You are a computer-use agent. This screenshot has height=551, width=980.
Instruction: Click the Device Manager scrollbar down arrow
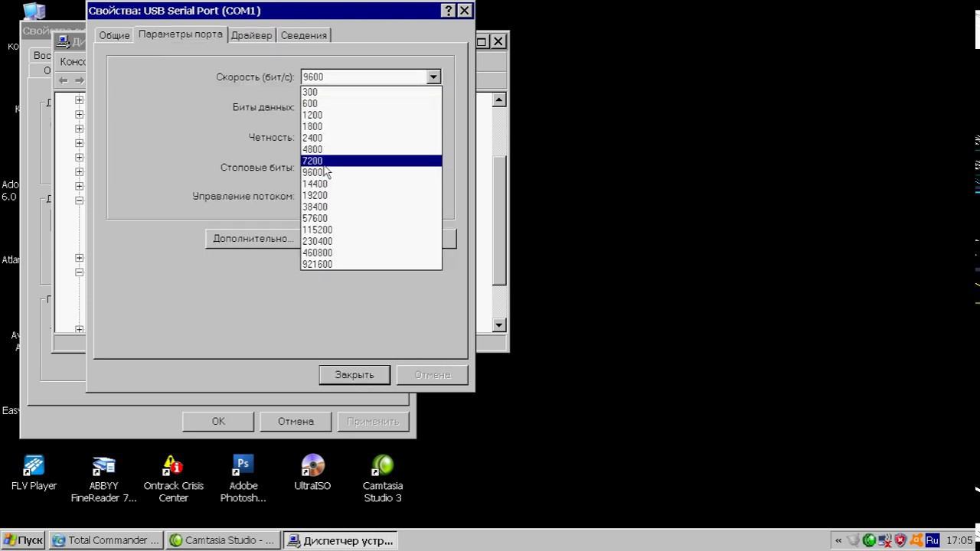pos(499,325)
